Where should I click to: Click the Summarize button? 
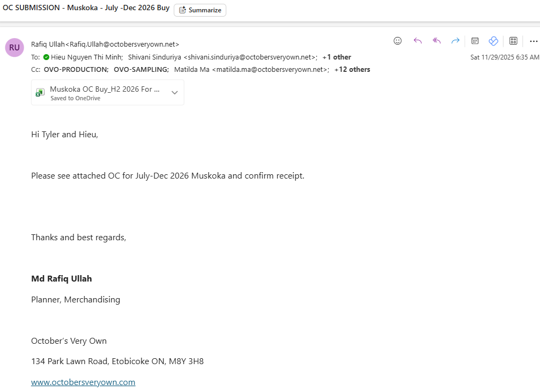tap(200, 10)
